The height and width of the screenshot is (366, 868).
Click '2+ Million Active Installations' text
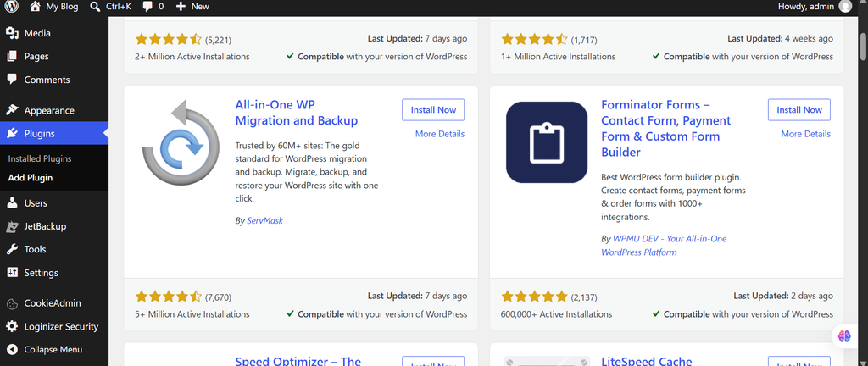click(192, 57)
